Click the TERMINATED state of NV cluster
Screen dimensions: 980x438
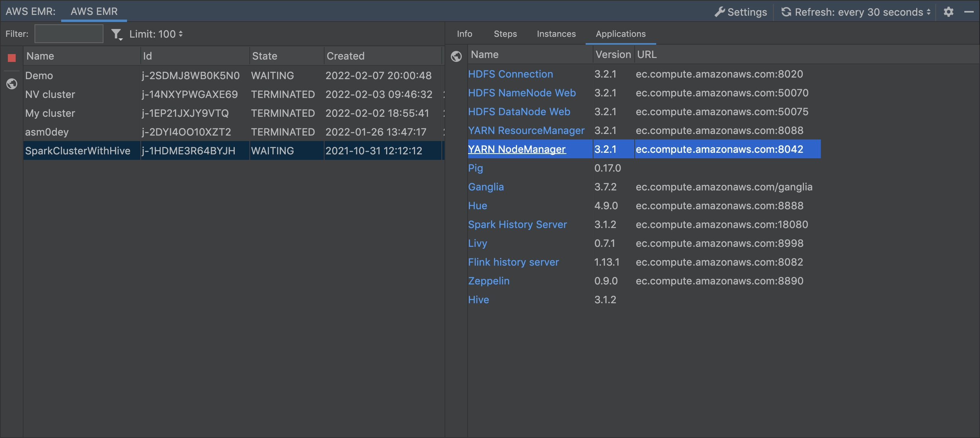[283, 94]
